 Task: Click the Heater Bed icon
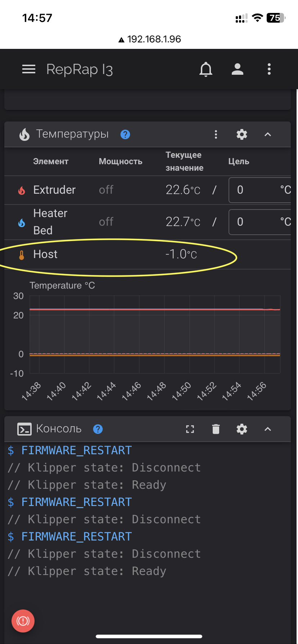(x=22, y=222)
